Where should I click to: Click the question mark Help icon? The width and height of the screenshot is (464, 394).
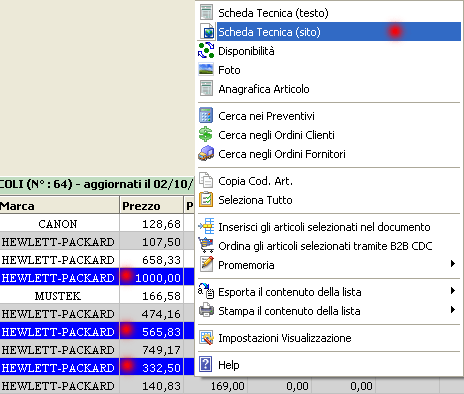pyautogui.click(x=206, y=364)
